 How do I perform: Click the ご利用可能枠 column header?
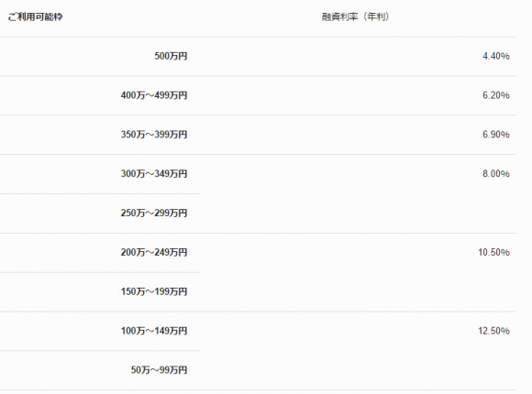pos(35,17)
